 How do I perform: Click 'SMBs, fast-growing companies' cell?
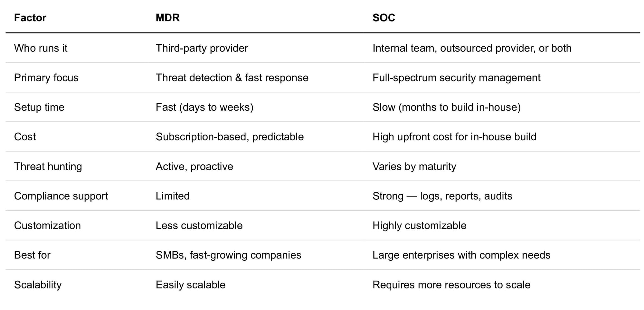point(228,255)
